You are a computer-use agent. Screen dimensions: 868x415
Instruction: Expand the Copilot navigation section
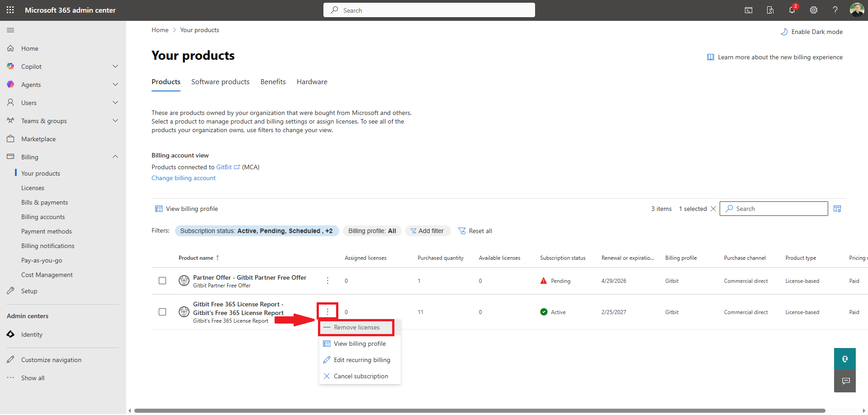click(x=115, y=67)
